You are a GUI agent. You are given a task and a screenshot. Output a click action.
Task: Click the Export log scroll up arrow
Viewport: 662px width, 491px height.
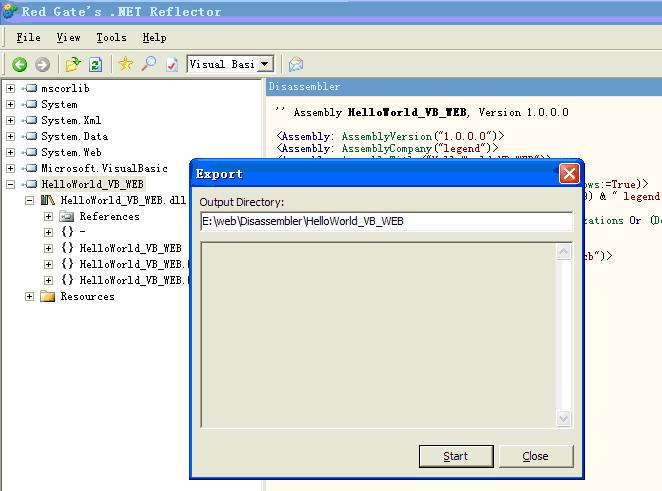tap(563, 252)
